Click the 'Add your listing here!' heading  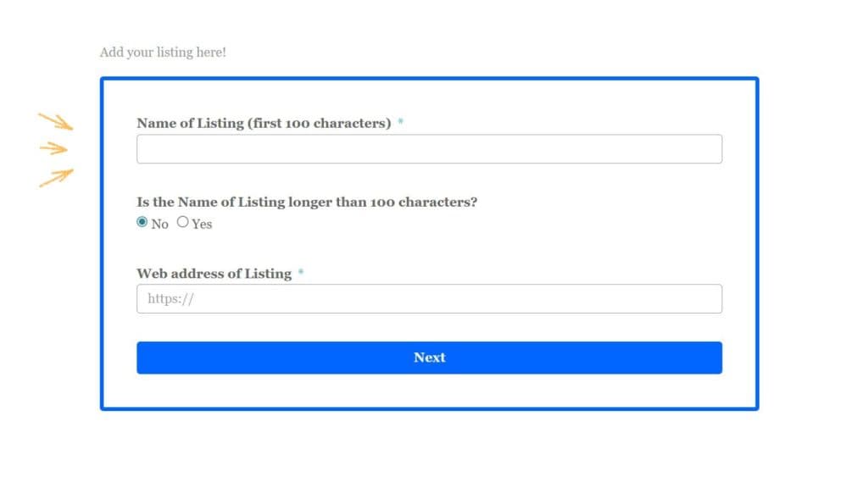click(163, 53)
